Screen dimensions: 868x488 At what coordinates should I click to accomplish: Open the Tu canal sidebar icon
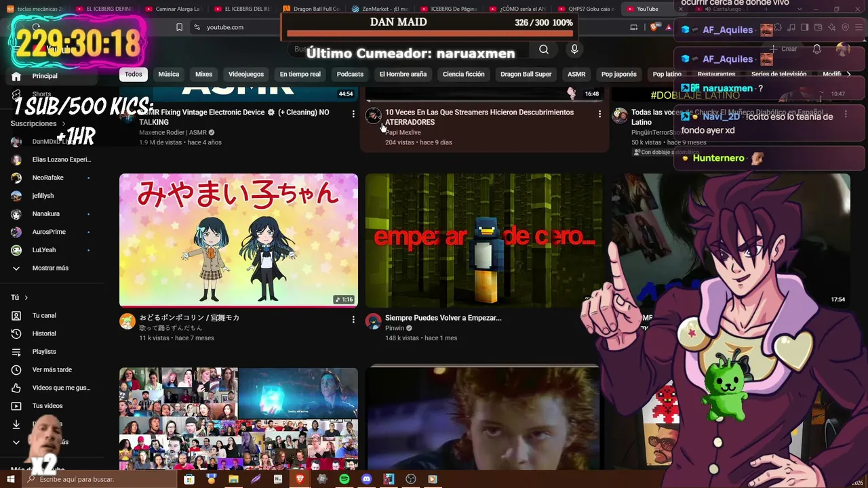click(16, 315)
